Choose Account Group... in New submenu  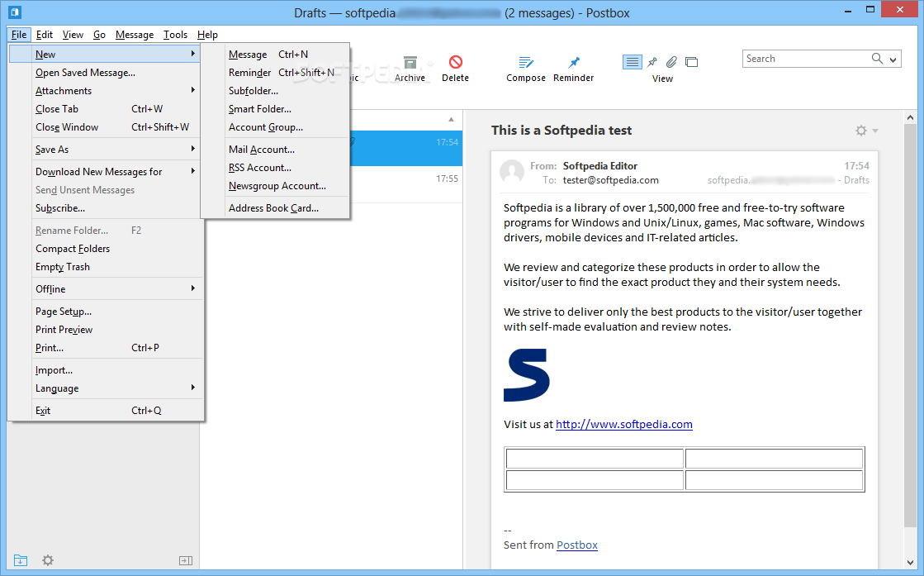tap(275, 127)
